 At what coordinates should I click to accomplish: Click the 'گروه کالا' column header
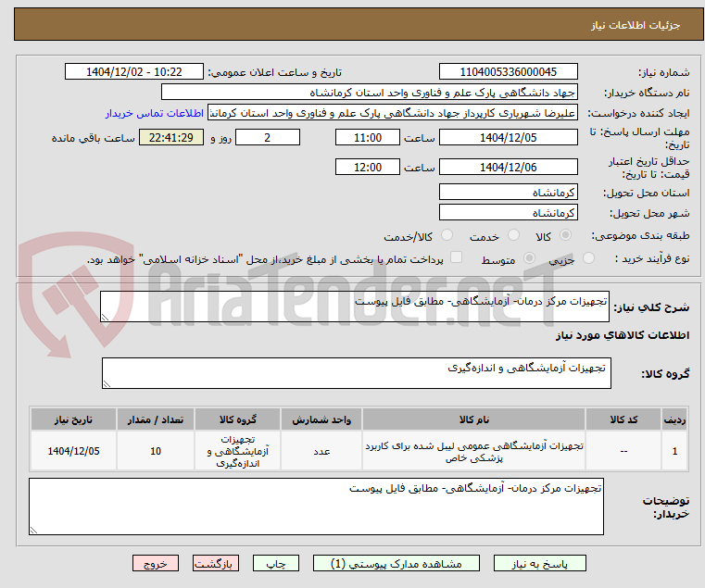click(237, 419)
